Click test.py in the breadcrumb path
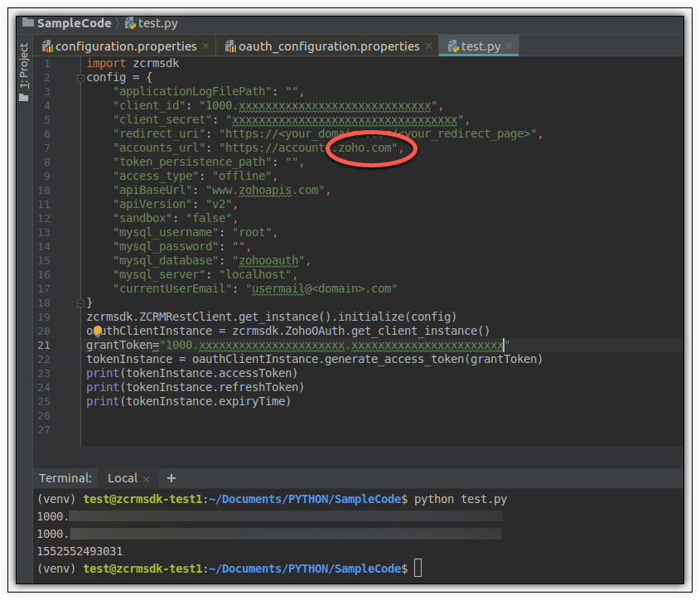 (x=152, y=22)
